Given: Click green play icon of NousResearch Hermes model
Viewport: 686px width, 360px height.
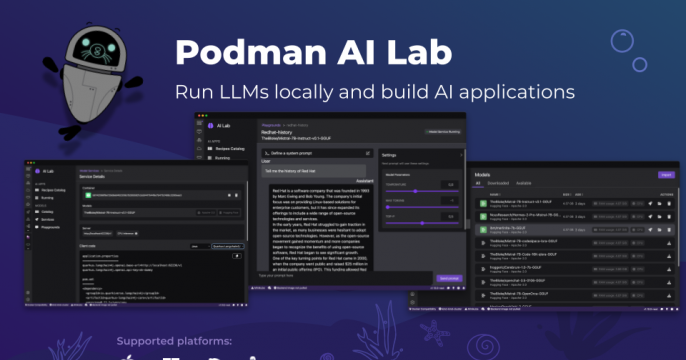Looking at the screenshot, I should click(483, 217).
